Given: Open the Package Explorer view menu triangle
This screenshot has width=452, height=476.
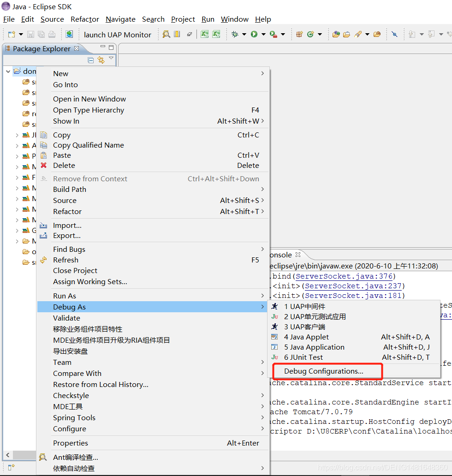Looking at the screenshot, I should click(111, 58).
